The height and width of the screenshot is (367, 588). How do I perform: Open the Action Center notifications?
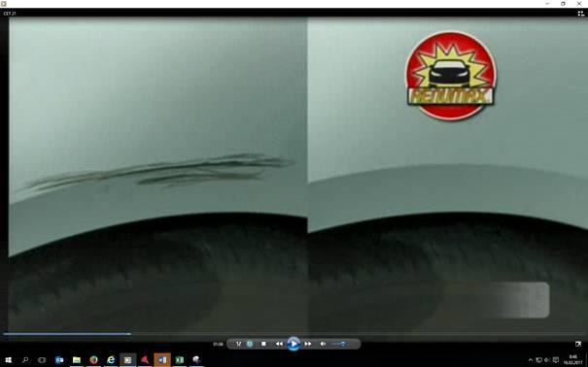click(556, 360)
